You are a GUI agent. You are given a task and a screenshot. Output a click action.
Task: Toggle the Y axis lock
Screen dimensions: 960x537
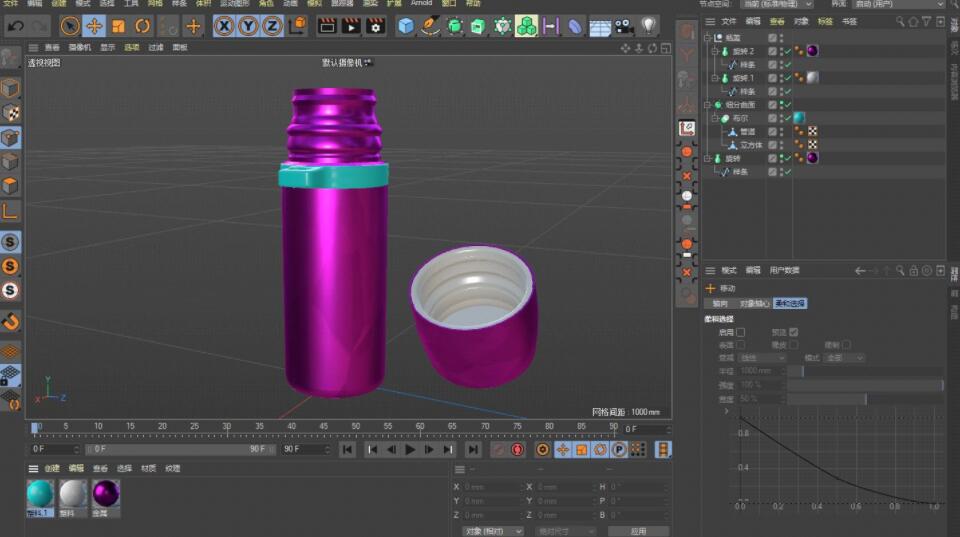(x=248, y=26)
